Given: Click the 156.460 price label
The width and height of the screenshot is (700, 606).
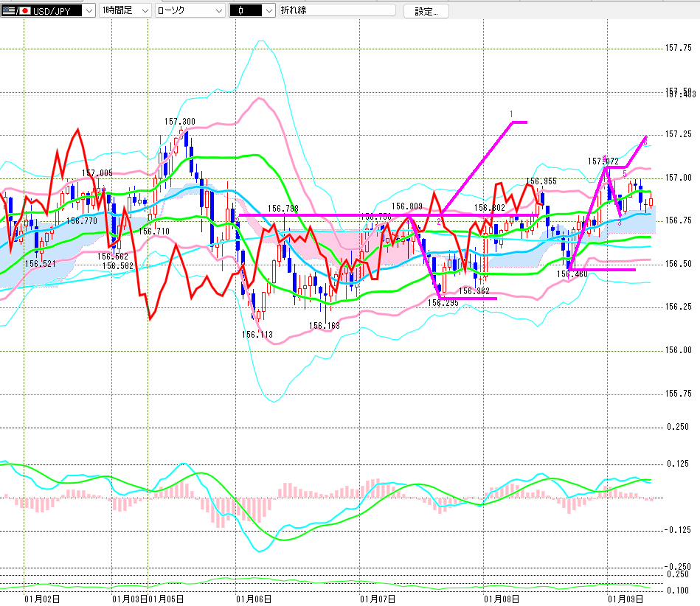Looking at the screenshot, I should point(572,274).
